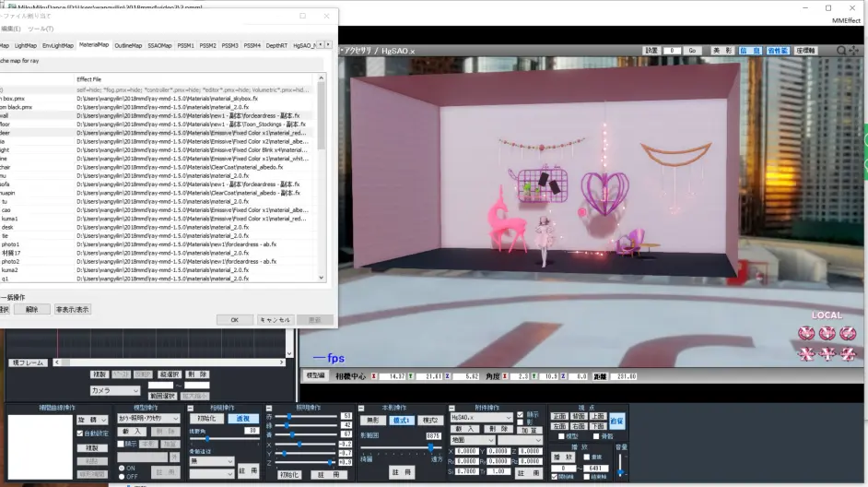The height and width of the screenshot is (487, 868).
Task: Toggle the accessory 顯示 checkbox
Action: tap(520, 414)
